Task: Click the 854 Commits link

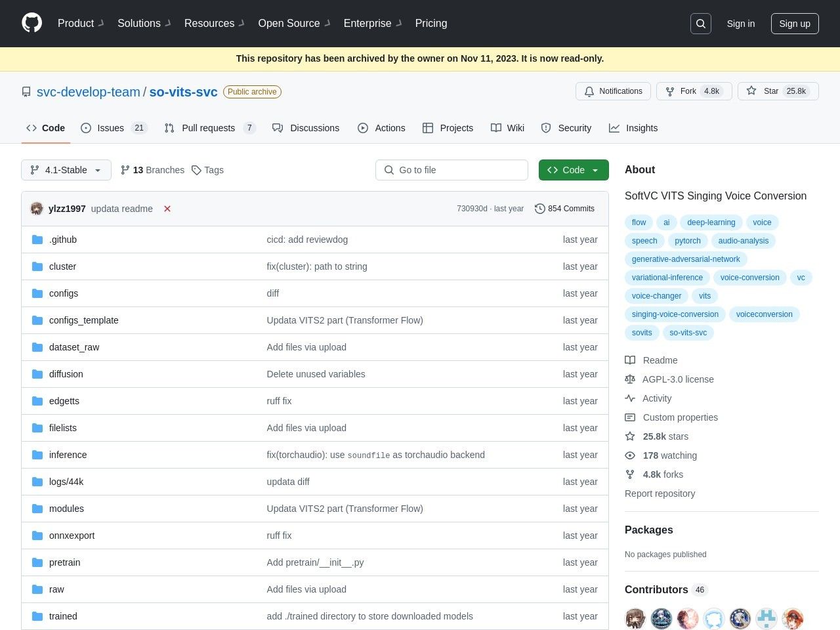Action: [x=565, y=209]
